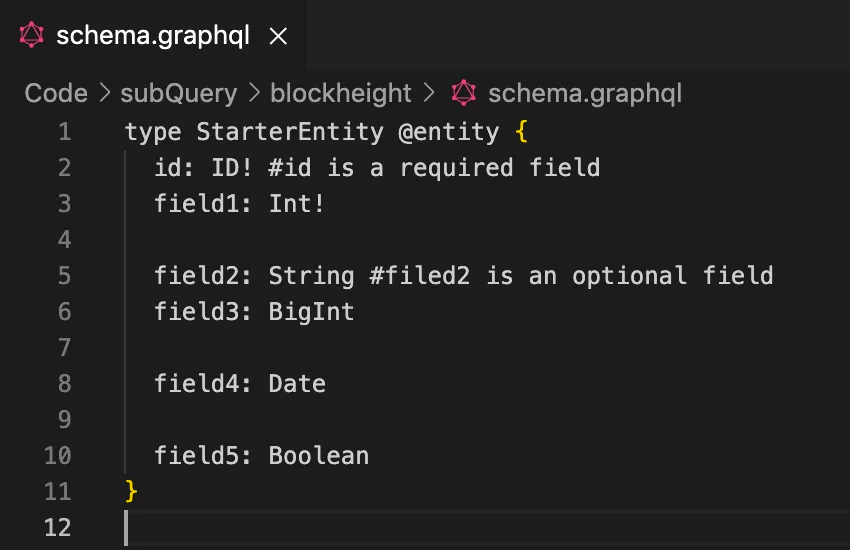850x550 pixels.
Task: Click line number 1 in the gutter
Action: (x=64, y=131)
